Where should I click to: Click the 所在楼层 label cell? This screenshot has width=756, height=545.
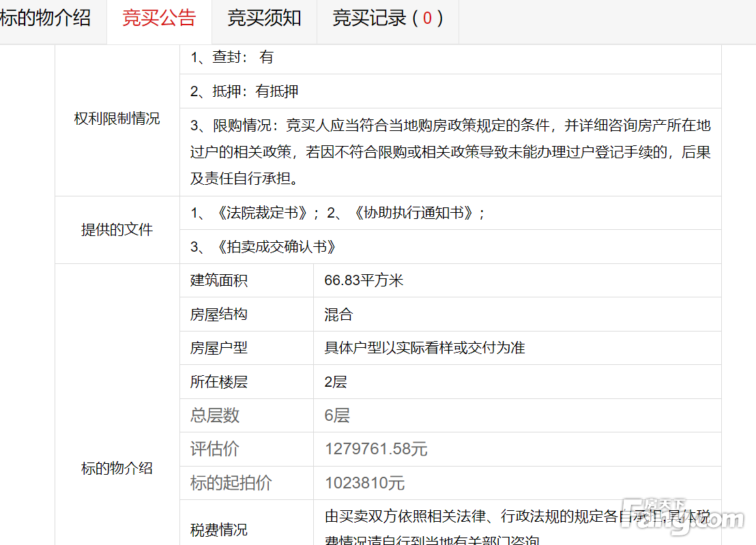pyautogui.click(x=218, y=382)
